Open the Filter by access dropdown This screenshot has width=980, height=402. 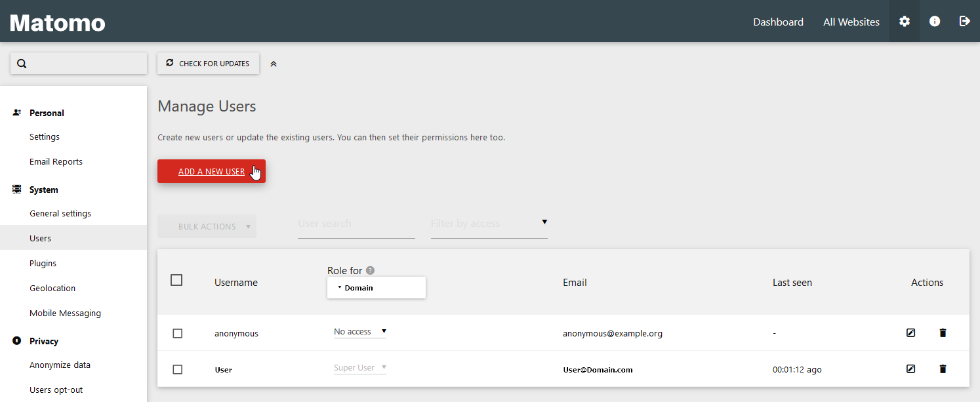489,224
